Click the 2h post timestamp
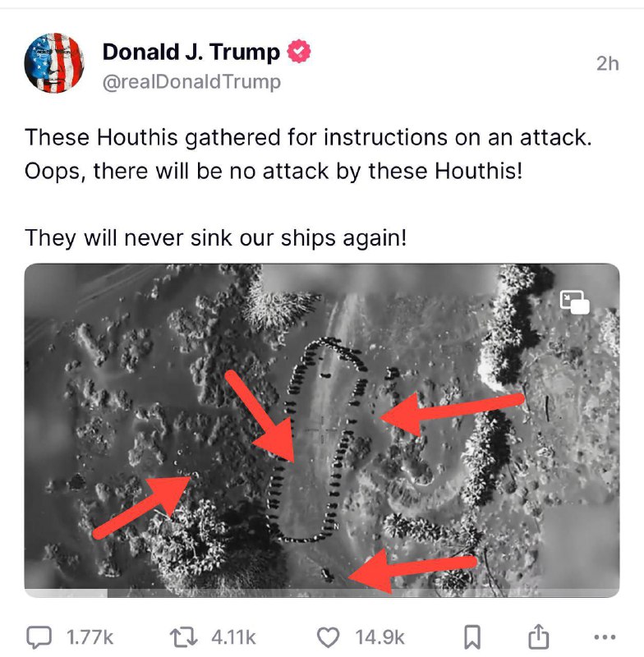Screen dimensions: 644x657 pyautogui.click(x=608, y=64)
